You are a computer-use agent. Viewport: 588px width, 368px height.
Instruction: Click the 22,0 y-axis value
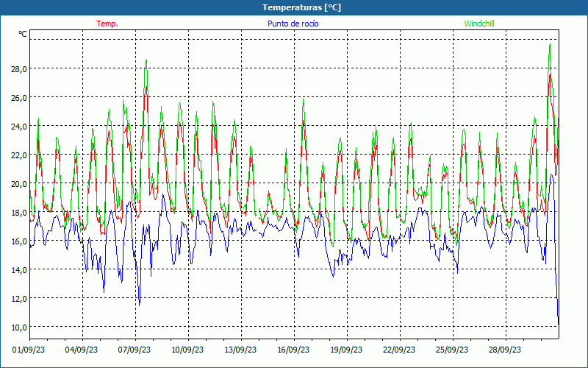pyautogui.click(x=19, y=155)
